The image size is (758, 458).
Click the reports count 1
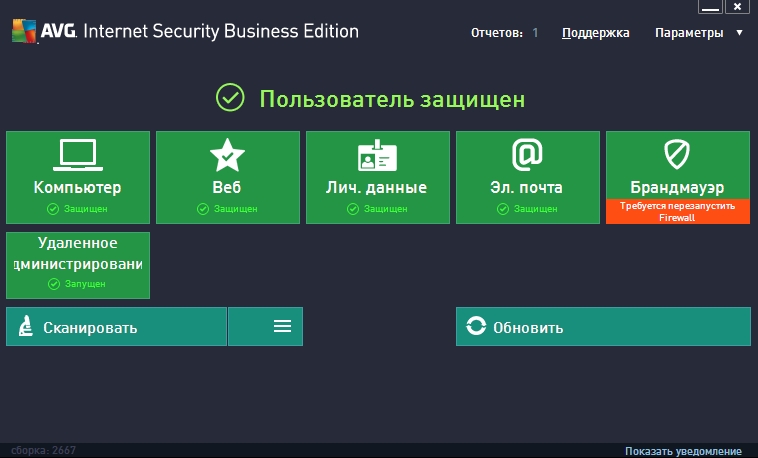[x=535, y=33]
